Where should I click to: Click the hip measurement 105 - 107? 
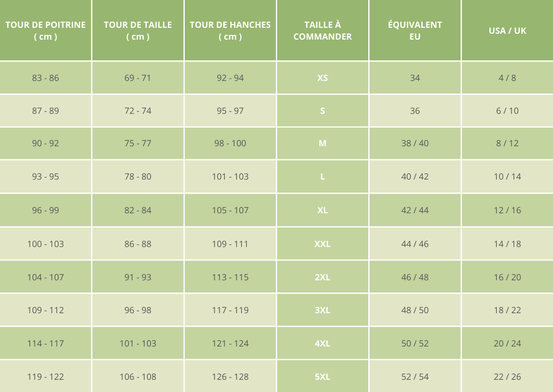(x=230, y=210)
